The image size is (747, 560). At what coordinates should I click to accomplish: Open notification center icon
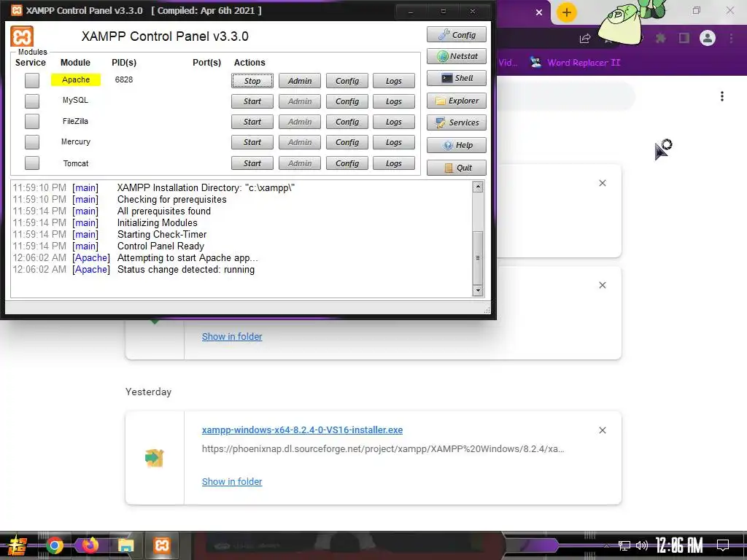click(x=723, y=545)
